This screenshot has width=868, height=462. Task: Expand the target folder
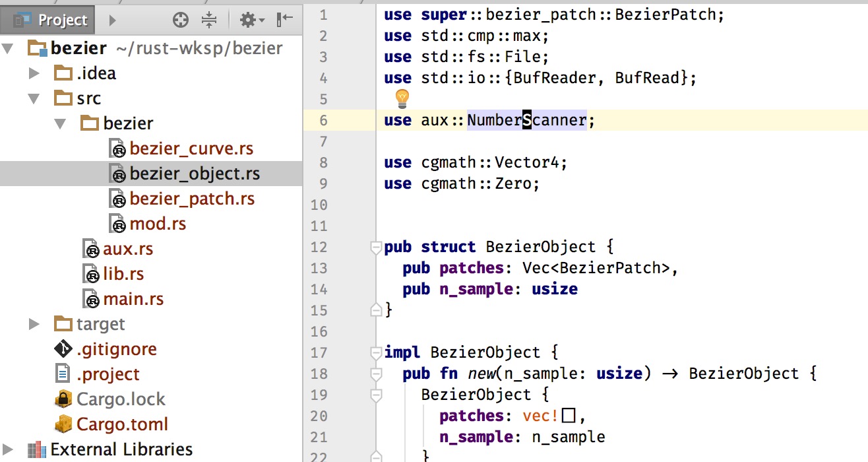tap(34, 324)
